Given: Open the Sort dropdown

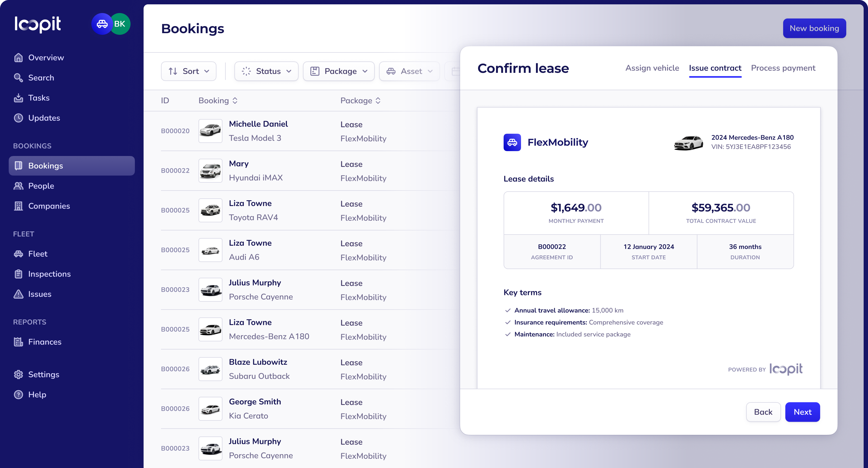Looking at the screenshot, I should 188,71.
